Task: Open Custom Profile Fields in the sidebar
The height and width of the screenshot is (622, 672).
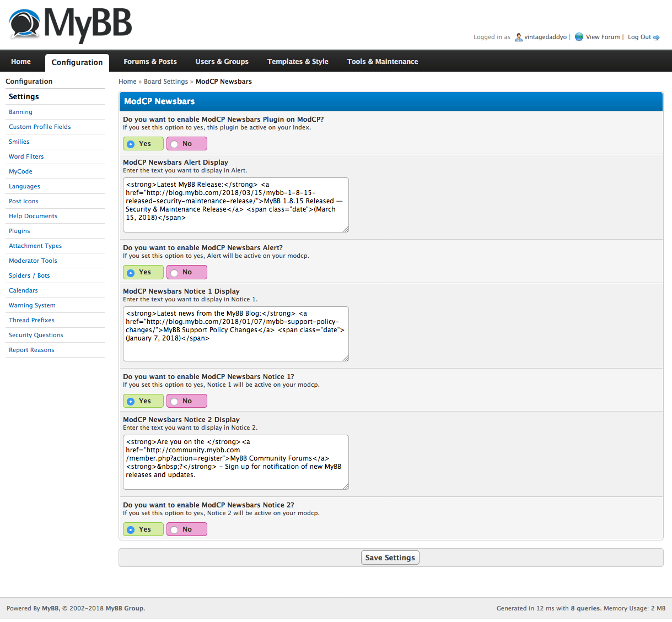Action: pos(40,127)
